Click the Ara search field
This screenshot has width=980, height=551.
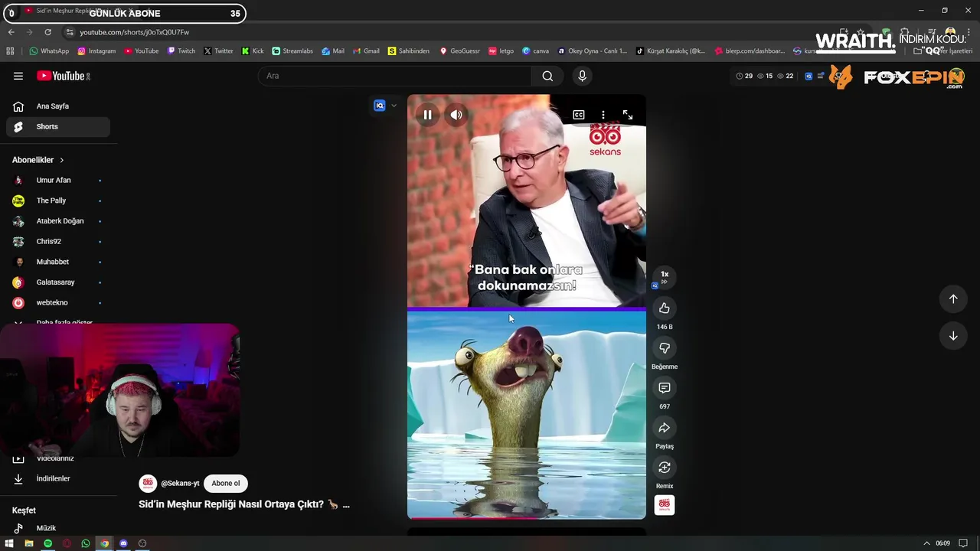click(395, 76)
